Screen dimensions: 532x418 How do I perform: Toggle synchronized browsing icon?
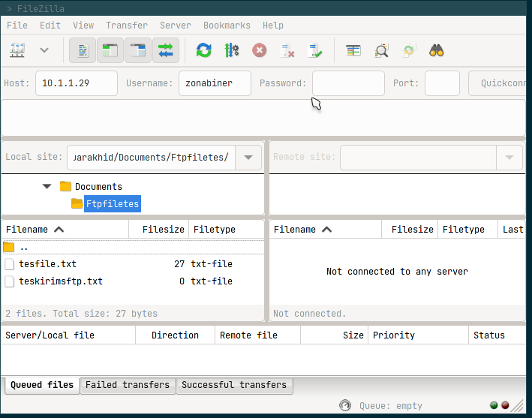tap(409, 50)
